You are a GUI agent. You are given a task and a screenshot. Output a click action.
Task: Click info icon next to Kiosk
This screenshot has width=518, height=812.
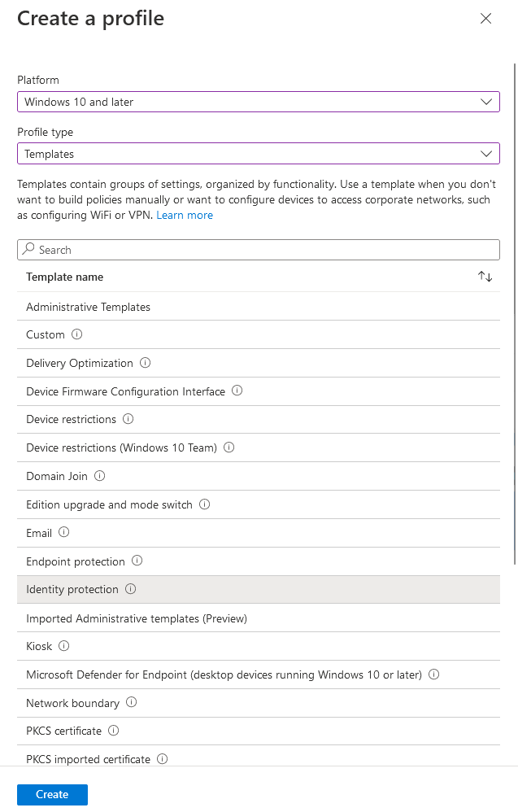64,646
